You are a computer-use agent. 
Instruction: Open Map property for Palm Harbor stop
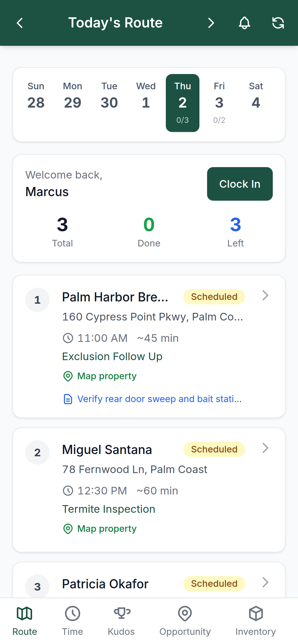pyautogui.click(x=100, y=376)
